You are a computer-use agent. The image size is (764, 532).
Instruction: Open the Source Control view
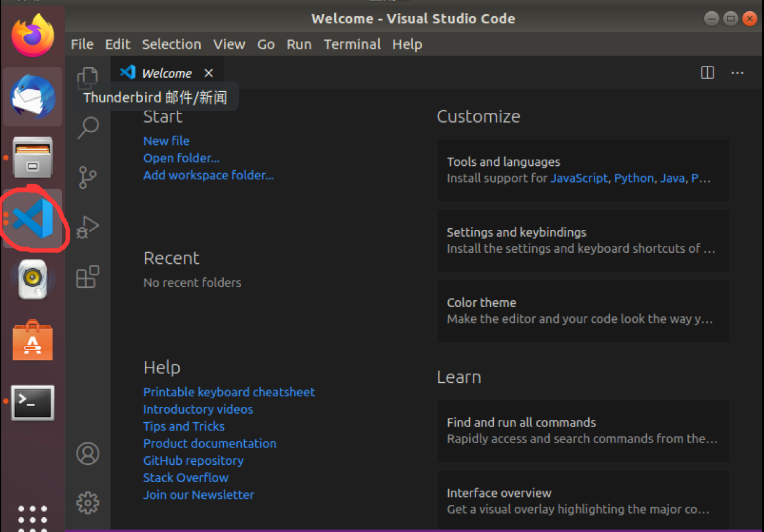pos(88,178)
